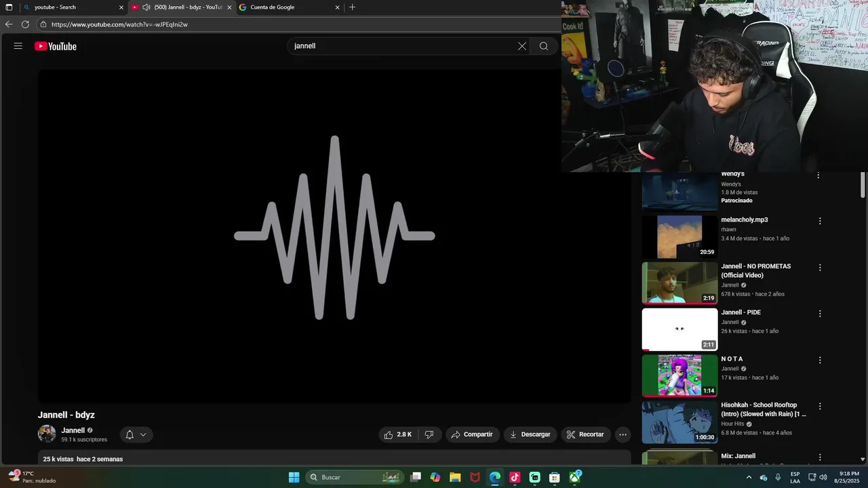Image resolution: width=868 pixels, height=488 pixels.
Task: Open options for NO PROMETAS video
Action: tap(820, 268)
